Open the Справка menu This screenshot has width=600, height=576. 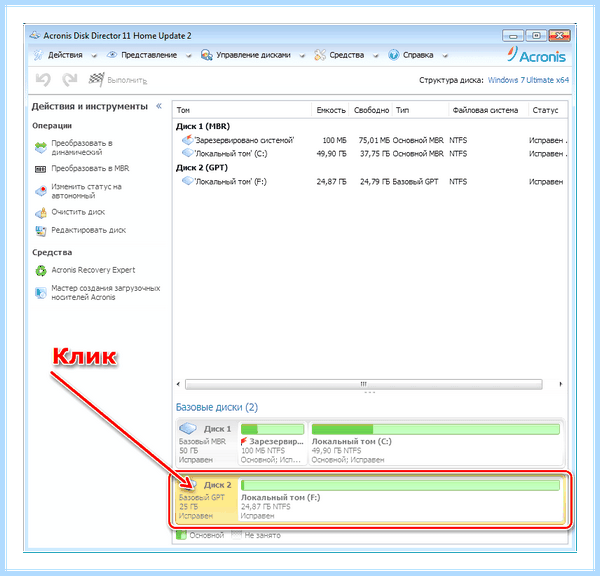pyautogui.click(x=418, y=55)
